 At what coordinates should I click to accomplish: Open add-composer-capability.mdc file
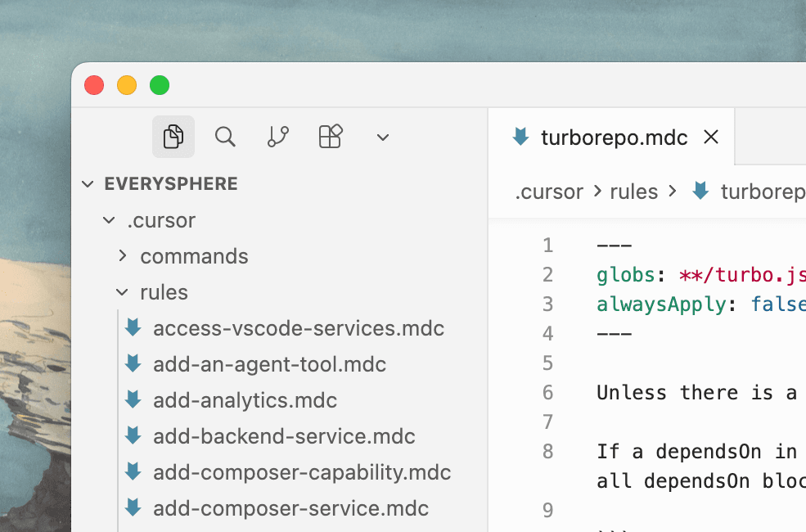(x=303, y=472)
